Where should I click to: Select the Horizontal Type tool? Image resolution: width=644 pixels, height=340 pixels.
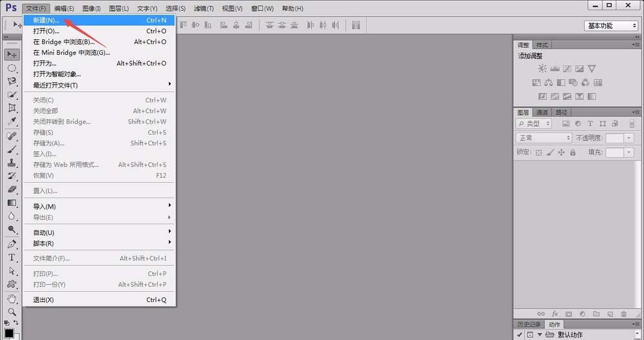click(12, 258)
